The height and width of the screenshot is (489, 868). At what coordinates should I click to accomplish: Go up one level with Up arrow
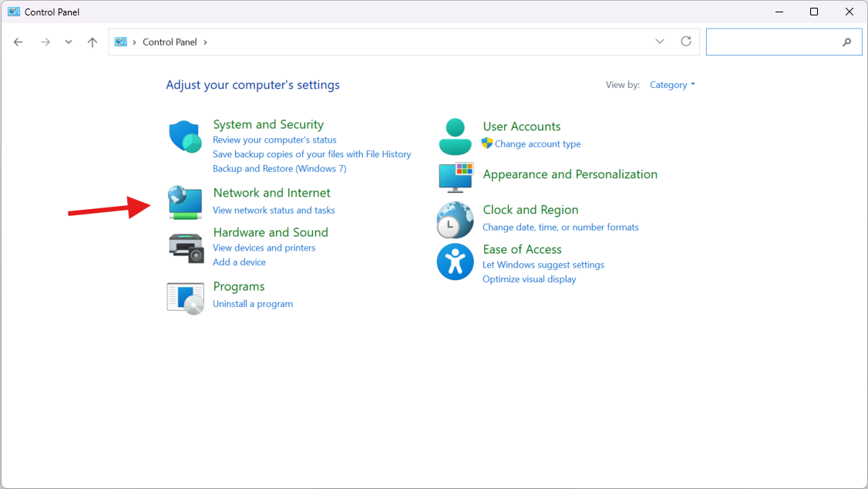93,42
